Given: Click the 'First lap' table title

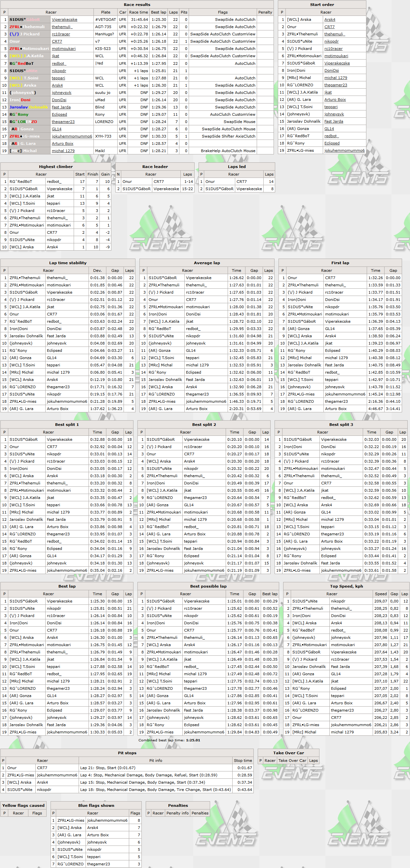Looking at the screenshot, I should tap(340, 263).
